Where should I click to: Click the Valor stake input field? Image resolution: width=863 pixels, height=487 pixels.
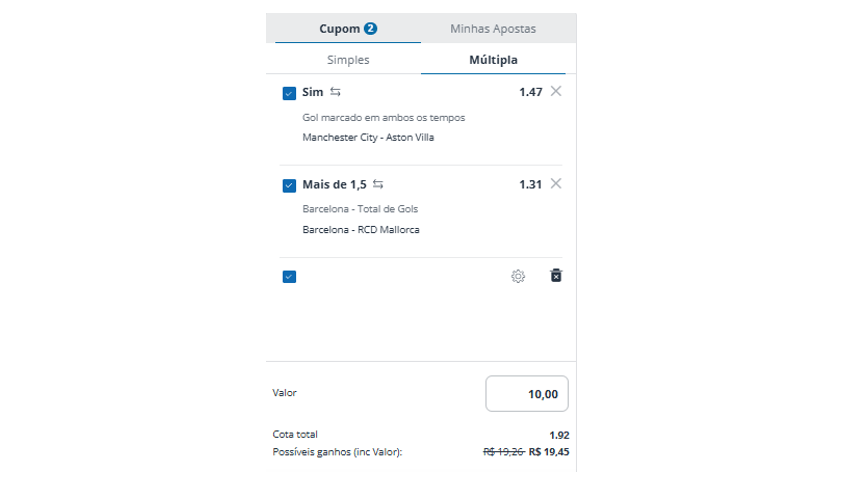pos(527,394)
